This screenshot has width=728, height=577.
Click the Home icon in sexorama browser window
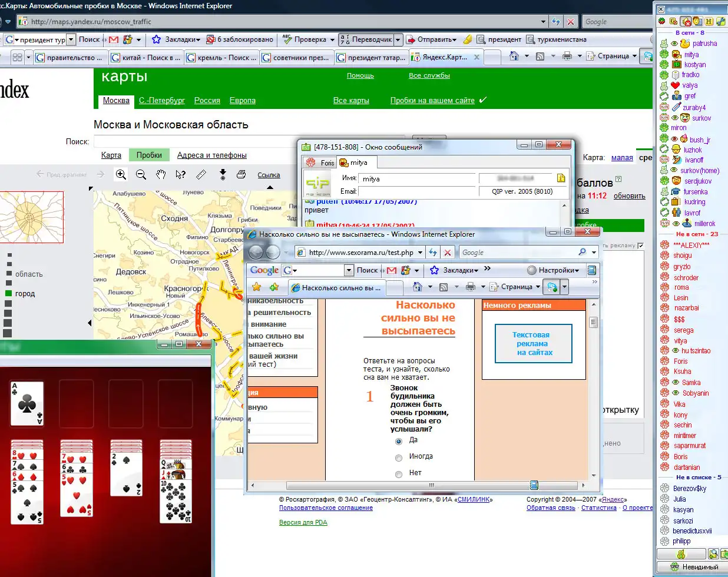(x=417, y=287)
